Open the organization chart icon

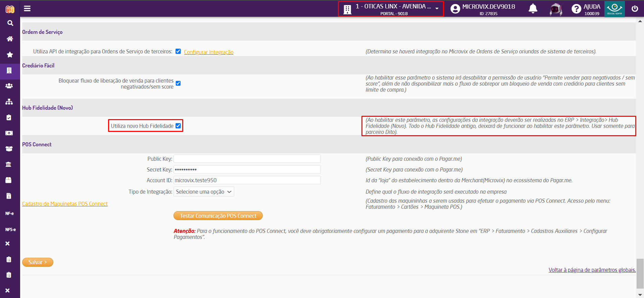(x=9, y=101)
